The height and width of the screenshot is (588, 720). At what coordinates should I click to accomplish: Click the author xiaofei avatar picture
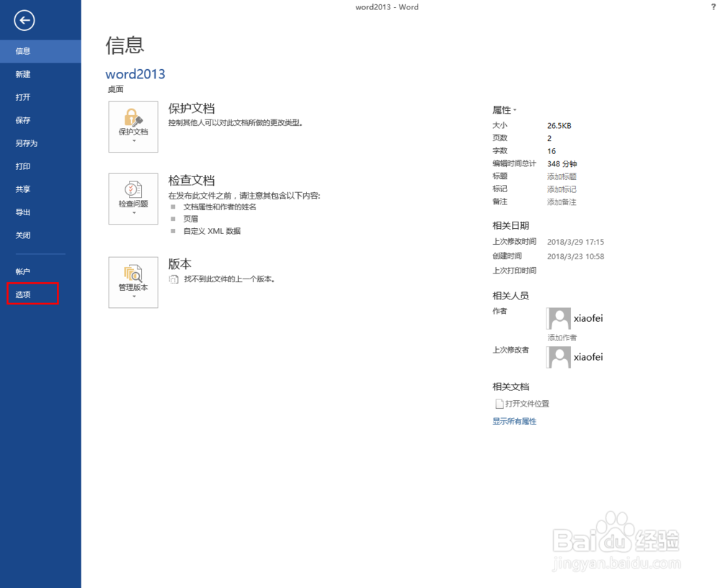coord(559,318)
